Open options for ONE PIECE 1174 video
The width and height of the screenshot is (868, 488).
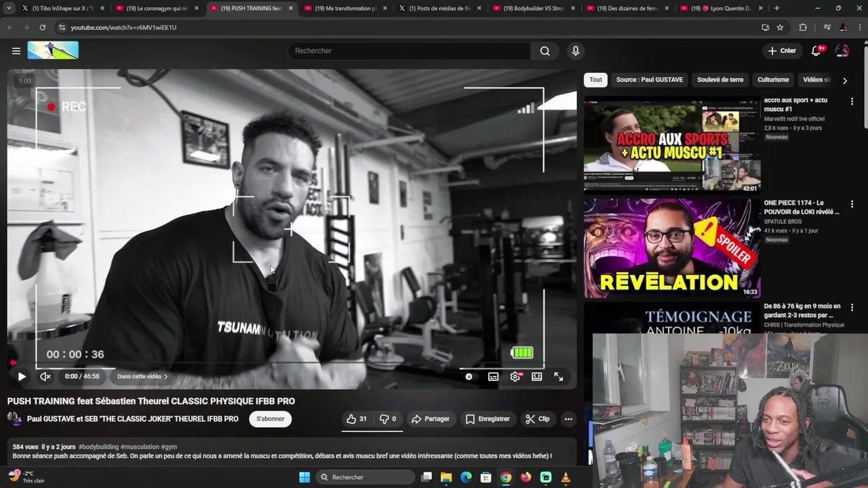852,204
